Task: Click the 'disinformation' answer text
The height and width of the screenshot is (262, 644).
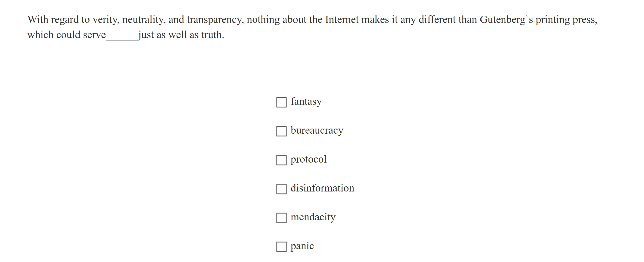Action: 322,188
